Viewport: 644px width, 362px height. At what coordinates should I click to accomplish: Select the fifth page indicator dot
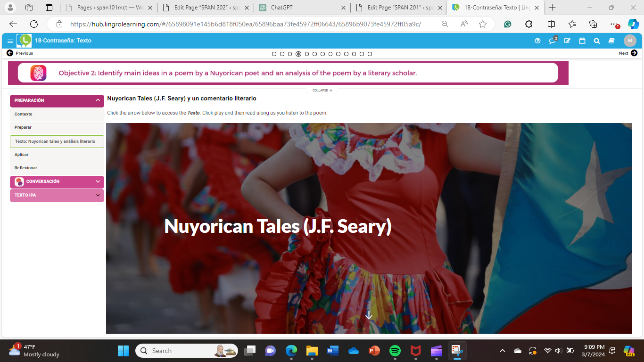point(307,54)
